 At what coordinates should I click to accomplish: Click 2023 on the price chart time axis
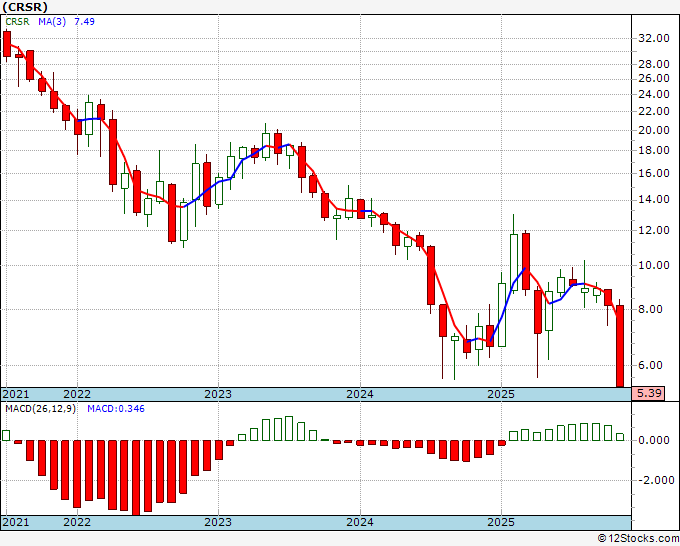point(218,394)
